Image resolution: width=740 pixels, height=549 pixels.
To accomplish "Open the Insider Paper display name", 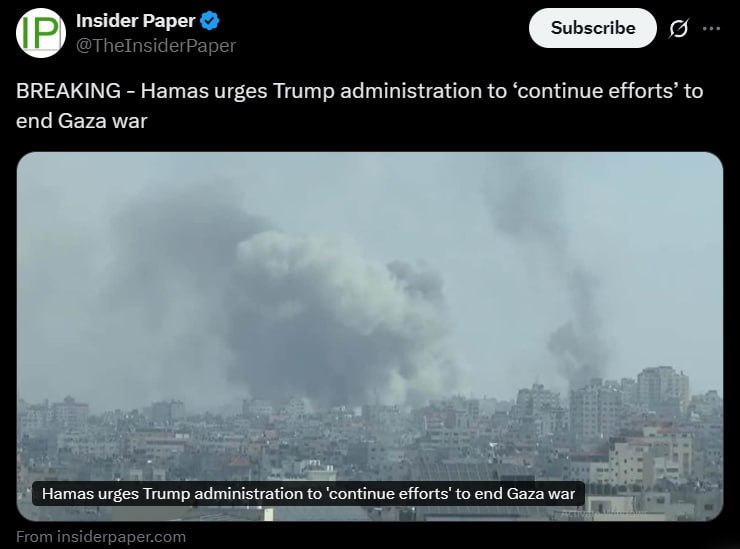I will 135,21.
